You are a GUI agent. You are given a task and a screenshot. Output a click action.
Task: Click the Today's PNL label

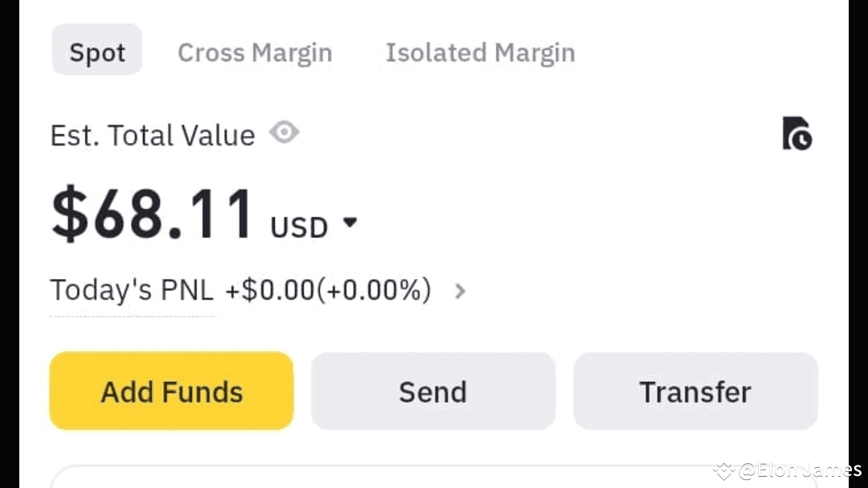pyautogui.click(x=132, y=290)
